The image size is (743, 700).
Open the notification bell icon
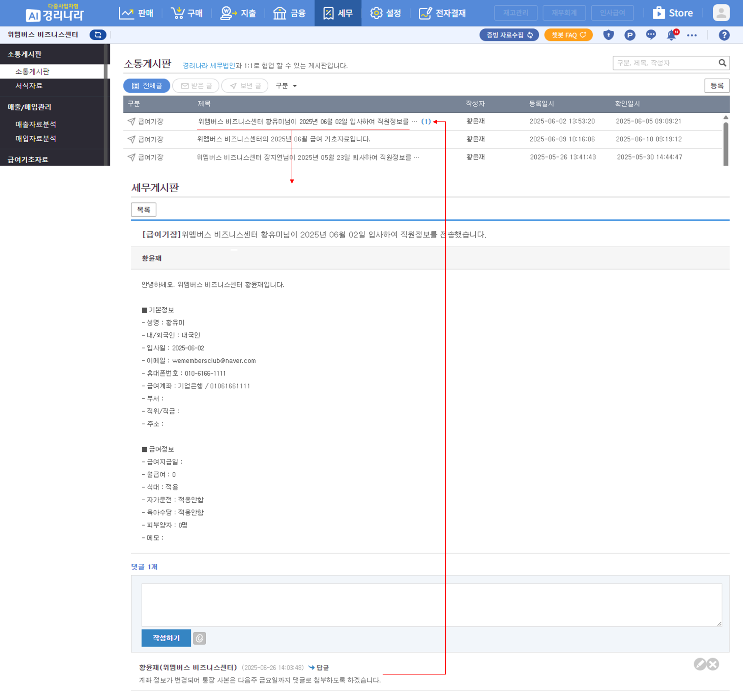click(x=671, y=35)
